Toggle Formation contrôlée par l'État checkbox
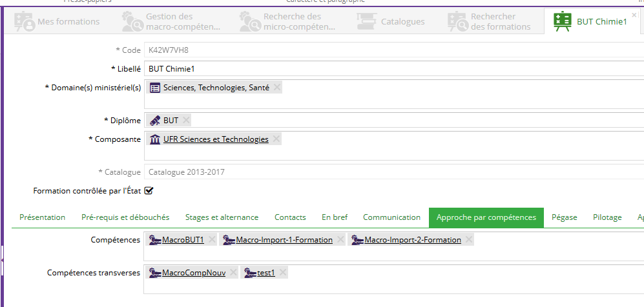The height and width of the screenshot is (307, 644). (x=149, y=191)
